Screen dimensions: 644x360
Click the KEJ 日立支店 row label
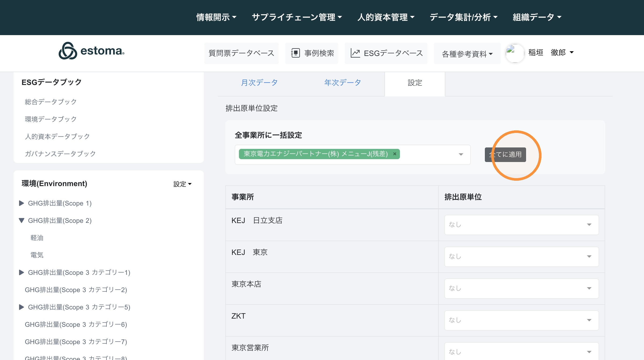pos(257,220)
